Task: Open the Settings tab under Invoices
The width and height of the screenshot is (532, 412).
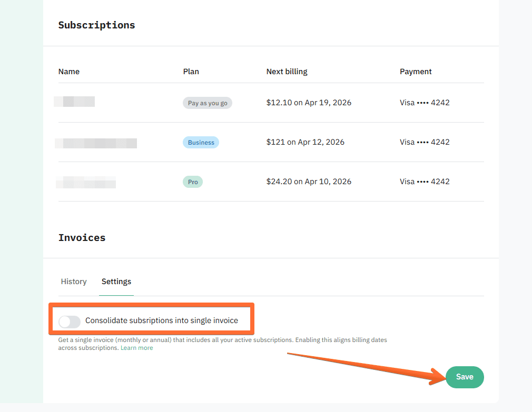Action: [116, 282]
